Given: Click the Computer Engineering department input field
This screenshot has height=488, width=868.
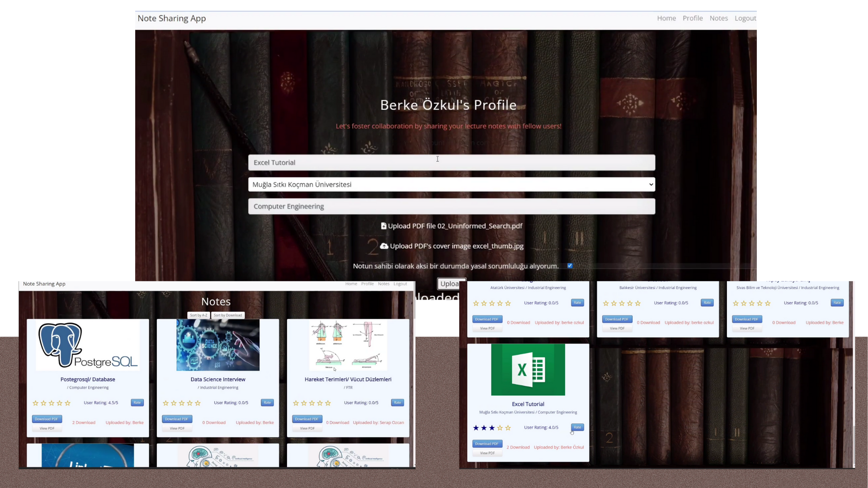Looking at the screenshot, I should tap(452, 206).
